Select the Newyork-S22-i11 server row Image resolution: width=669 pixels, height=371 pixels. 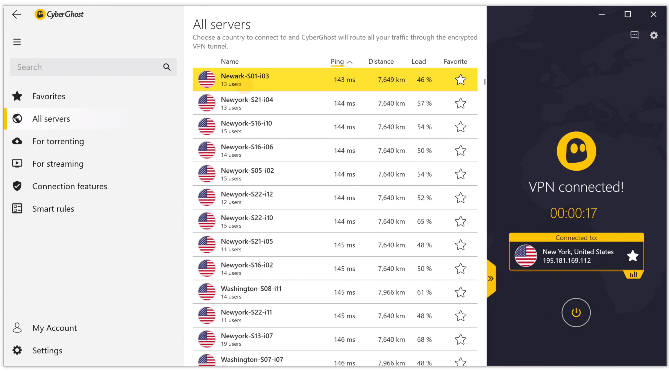pyautogui.click(x=335, y=316)
